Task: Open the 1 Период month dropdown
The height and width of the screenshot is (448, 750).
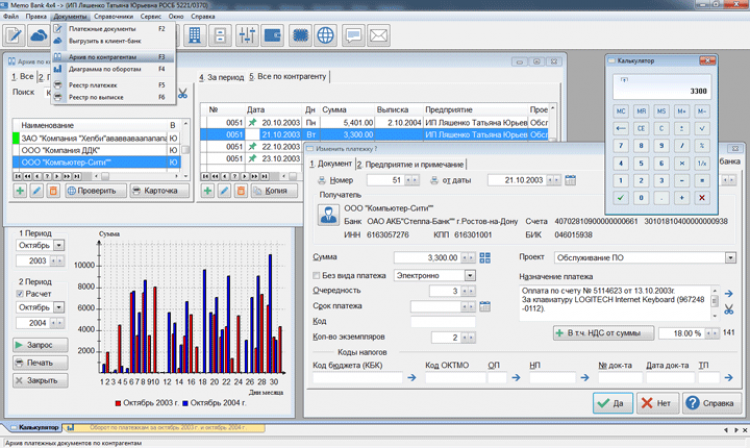Action: click(x=59, y=244)
